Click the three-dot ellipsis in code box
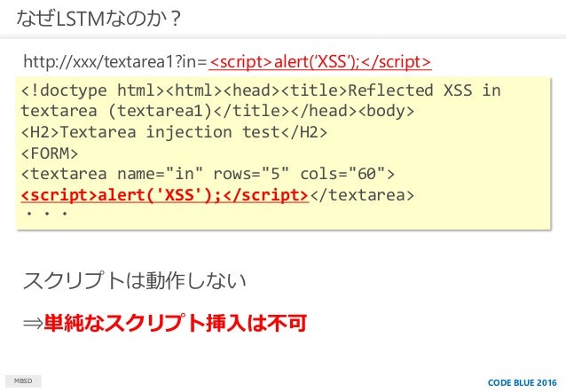Image resolution: width=566 pixels, height=392 pixels. 47,214
